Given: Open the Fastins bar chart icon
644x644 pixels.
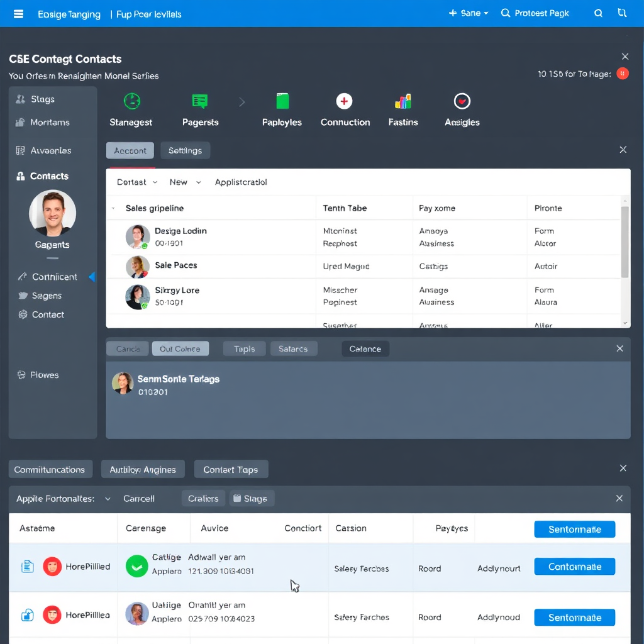Looking at the screenshot, I should (402, 101).
